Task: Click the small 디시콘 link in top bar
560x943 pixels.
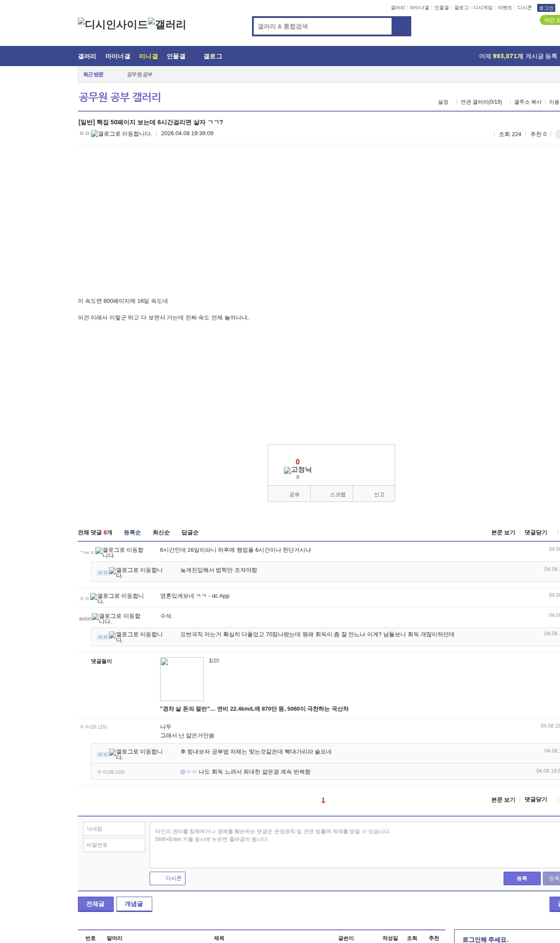Action: pyautogui.click(x=525, y=8)
